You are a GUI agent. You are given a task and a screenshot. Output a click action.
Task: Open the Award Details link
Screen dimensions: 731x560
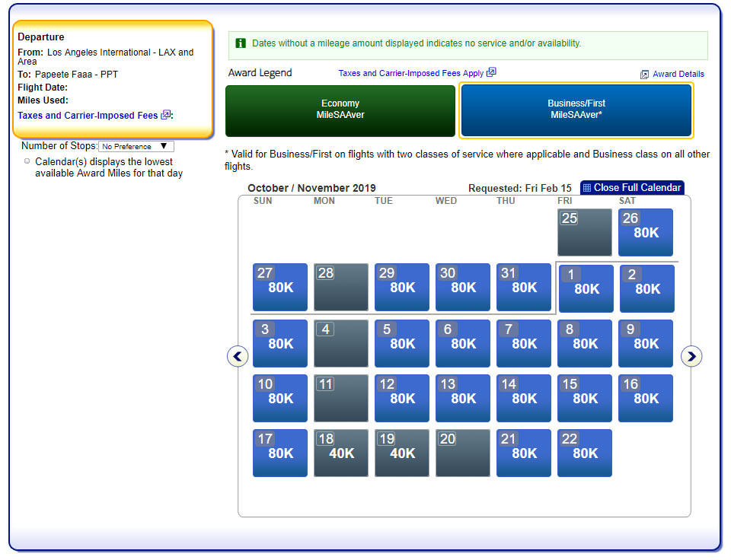click(678, 75)
